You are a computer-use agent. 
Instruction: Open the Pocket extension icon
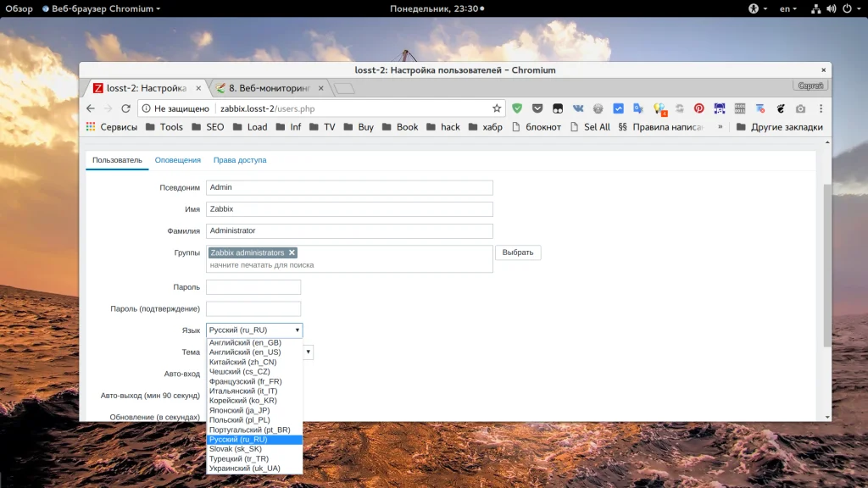point(537,108)
